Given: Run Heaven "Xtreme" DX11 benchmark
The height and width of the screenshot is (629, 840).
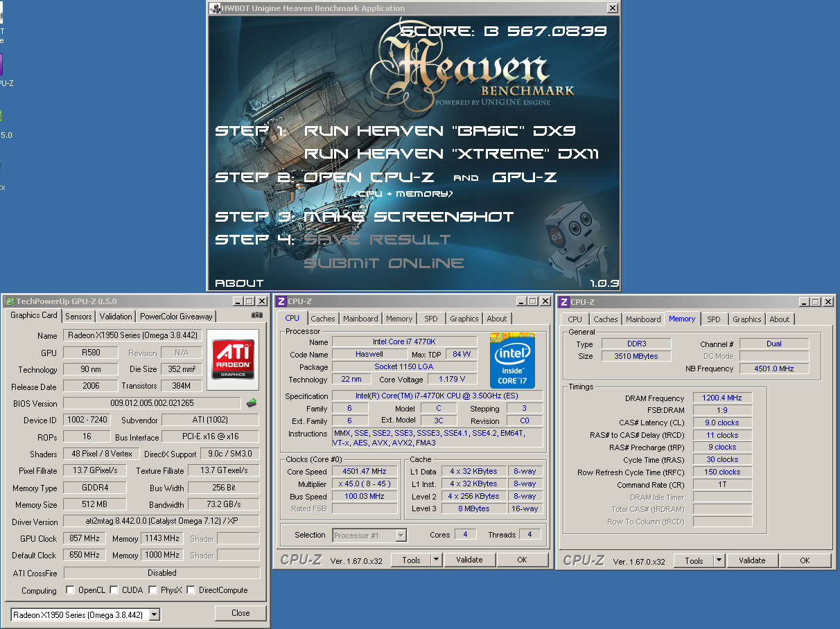Looking at the screenshot, I should point(451,154).
